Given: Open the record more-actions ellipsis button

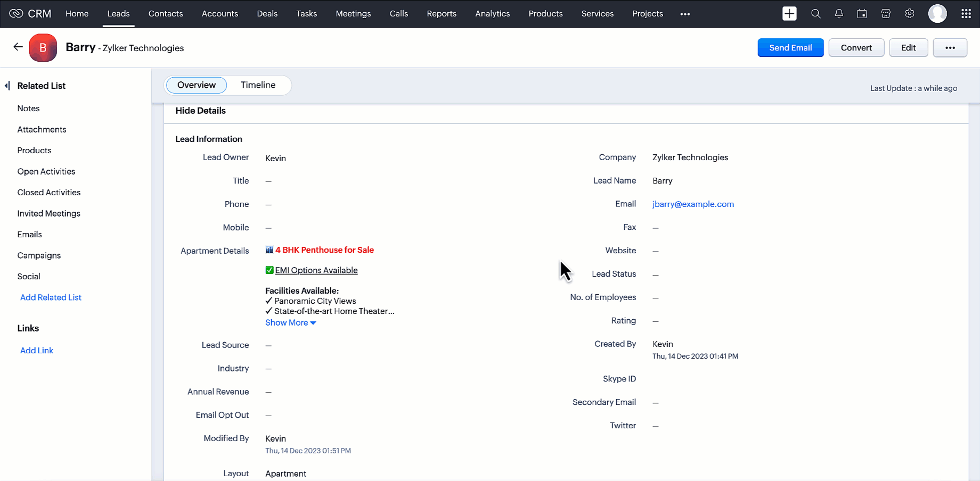Looking at the screenshot, I should pos(950,48).
